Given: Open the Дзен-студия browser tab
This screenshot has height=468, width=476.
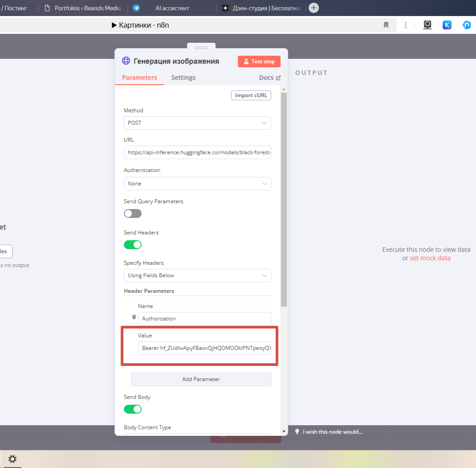Looking at the screenshot, I should (x=262, y=8).
